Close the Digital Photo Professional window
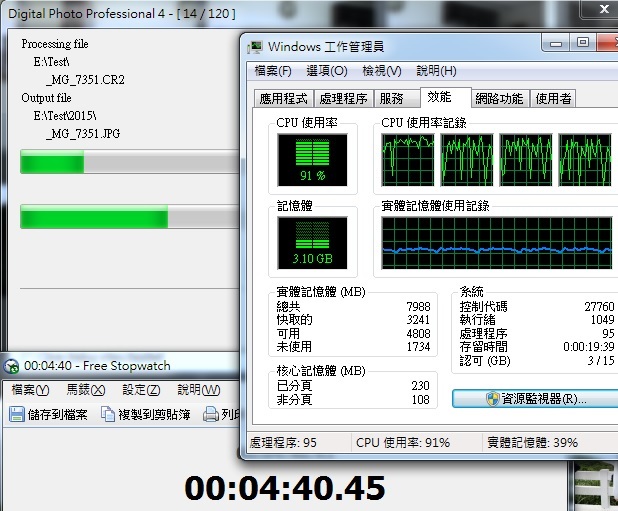The image size is (618, 511). point(604,9)
